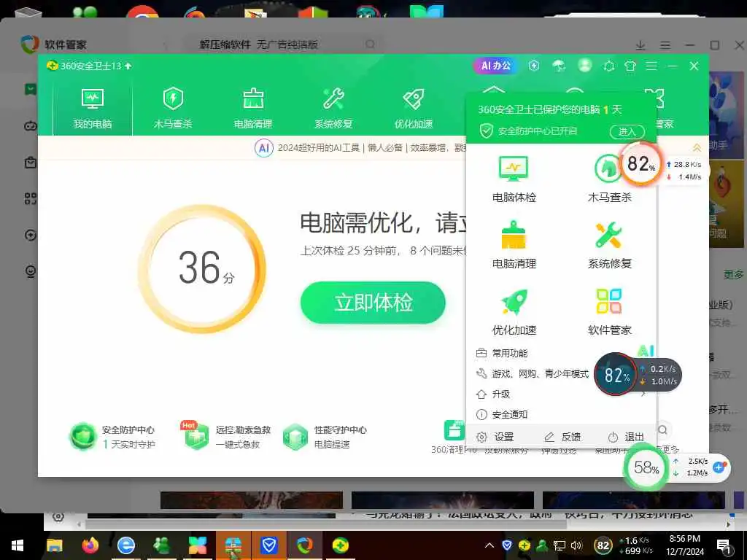Viewport: 747px width, 560px height.
Task: Click the green 58% floating ball
Action: pos(646,467)
